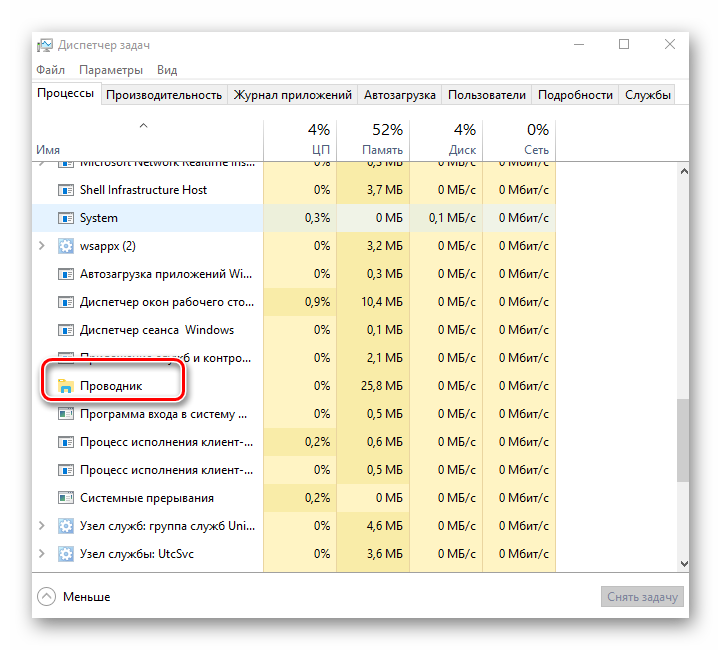The height and width of the screenshot is (650, 721).
Task: Click the Диспетчер окон рабочего стола icon
Action: 66,302
